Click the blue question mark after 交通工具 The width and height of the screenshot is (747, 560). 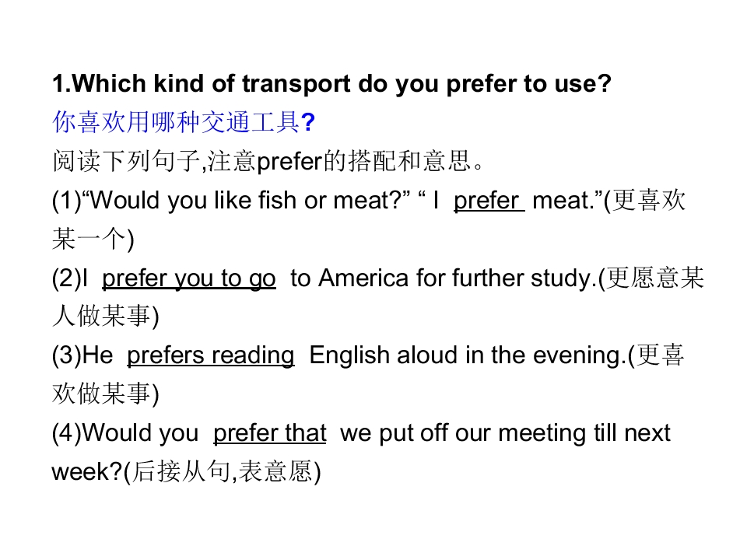308,122
